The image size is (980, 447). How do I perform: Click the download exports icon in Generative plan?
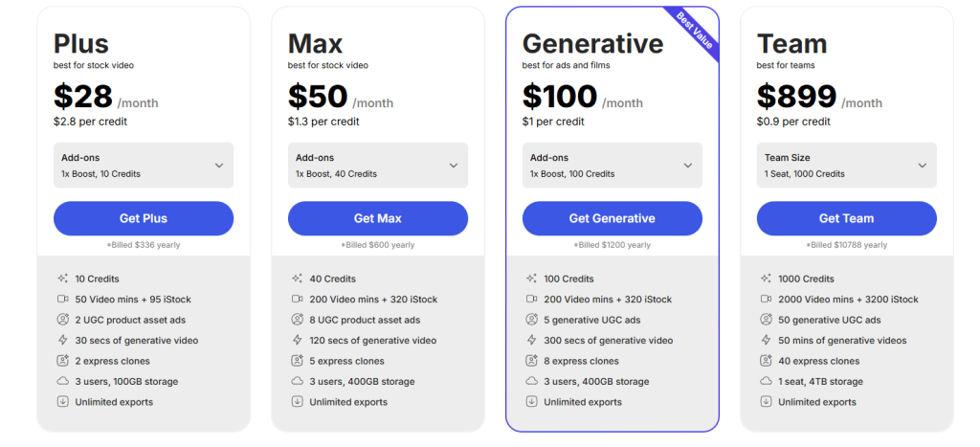point(531,402)
